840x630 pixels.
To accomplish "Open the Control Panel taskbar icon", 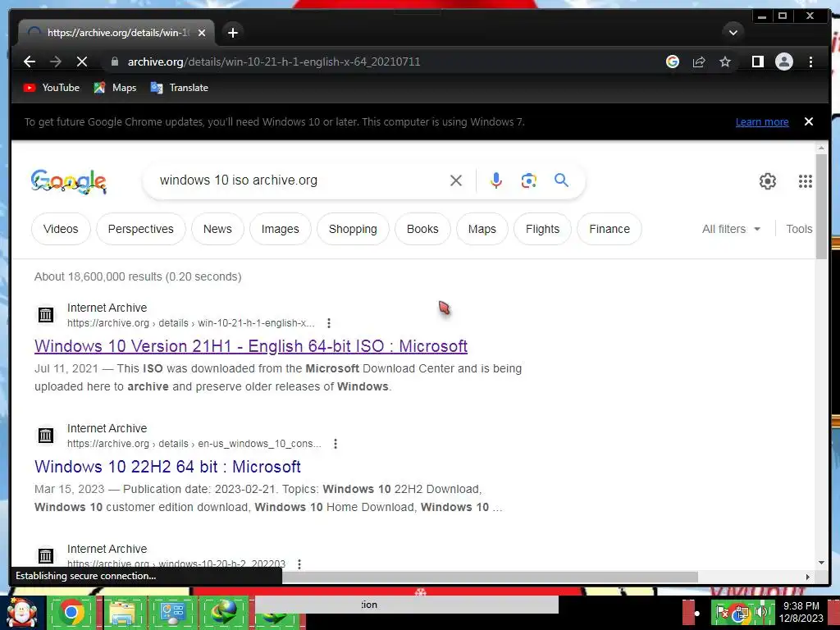I will pyautogui.click(x=172, y=614).
